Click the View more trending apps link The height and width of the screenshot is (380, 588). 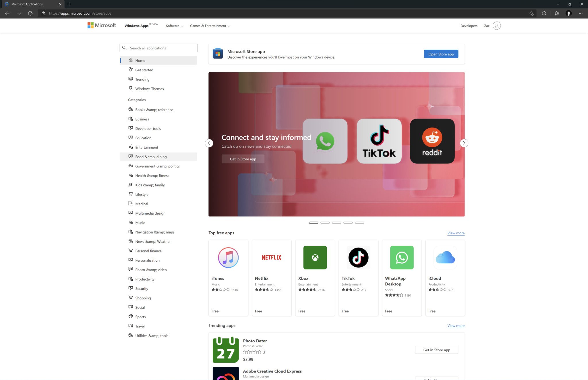click(x=456, y=325)
